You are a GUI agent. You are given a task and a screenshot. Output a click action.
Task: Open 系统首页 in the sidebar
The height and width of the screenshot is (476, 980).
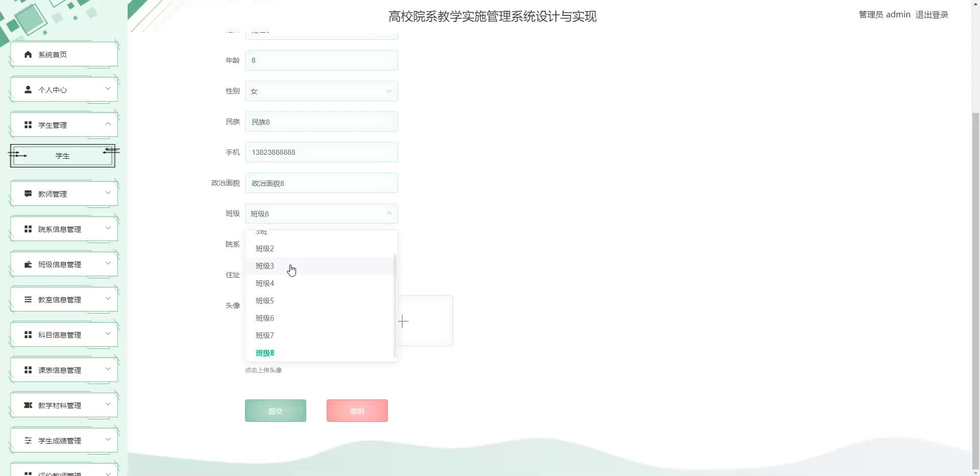(x=64, y=55)
